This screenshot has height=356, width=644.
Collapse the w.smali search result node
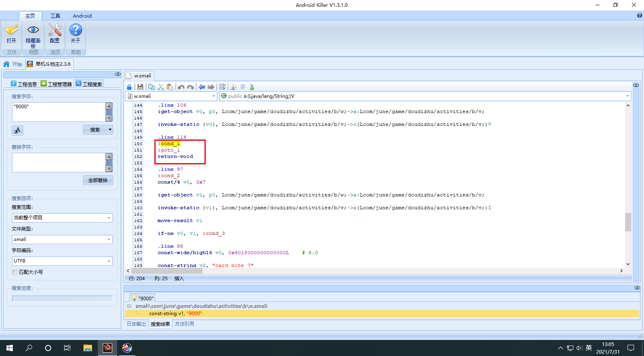pos(129,306)
